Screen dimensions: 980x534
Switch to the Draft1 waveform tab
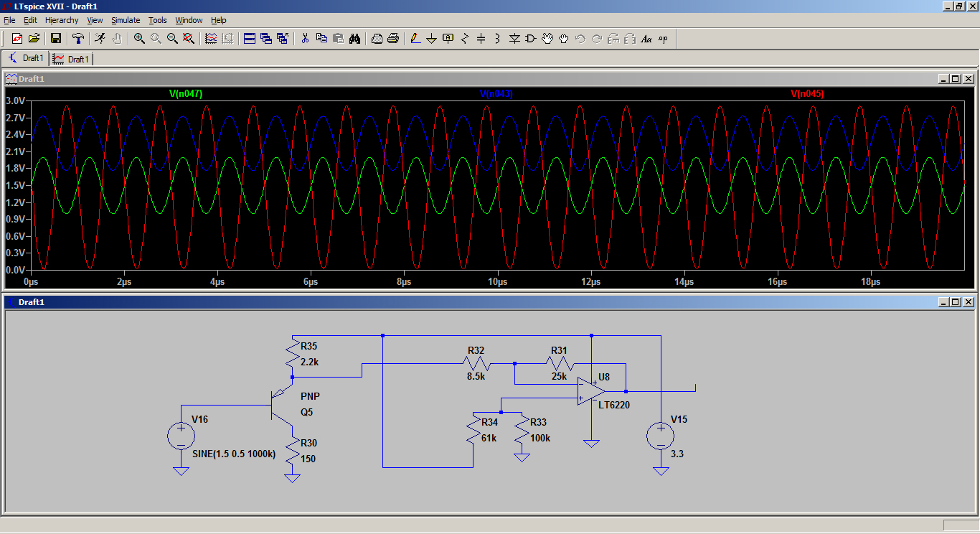(71, 59)
